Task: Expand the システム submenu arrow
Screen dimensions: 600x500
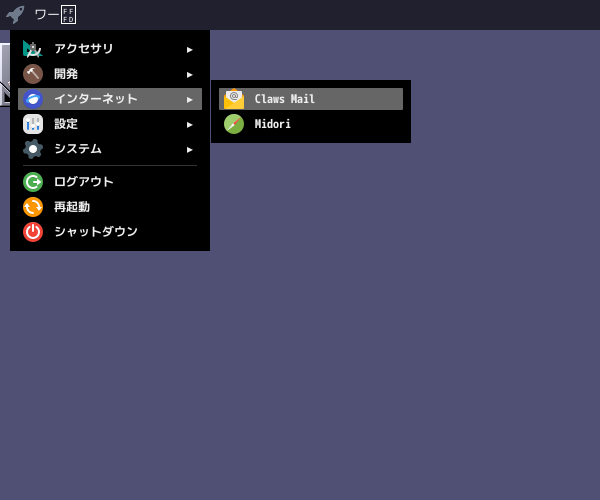Action: 189,150
